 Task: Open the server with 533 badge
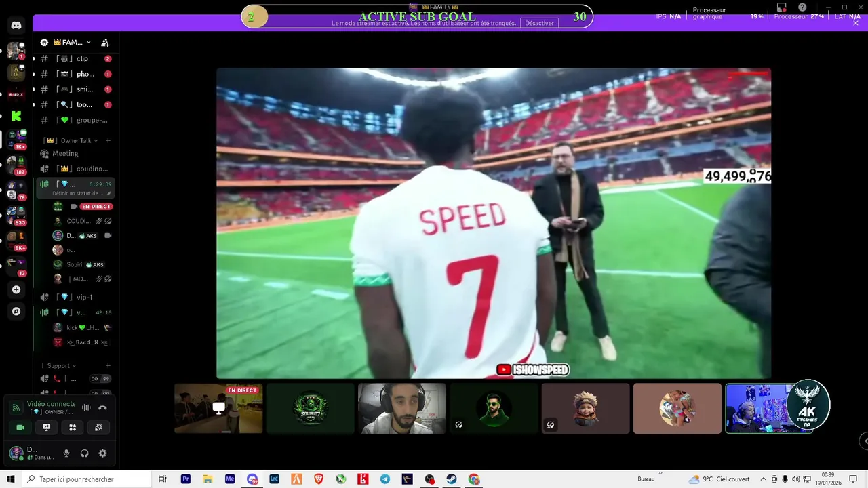(16, 213)
